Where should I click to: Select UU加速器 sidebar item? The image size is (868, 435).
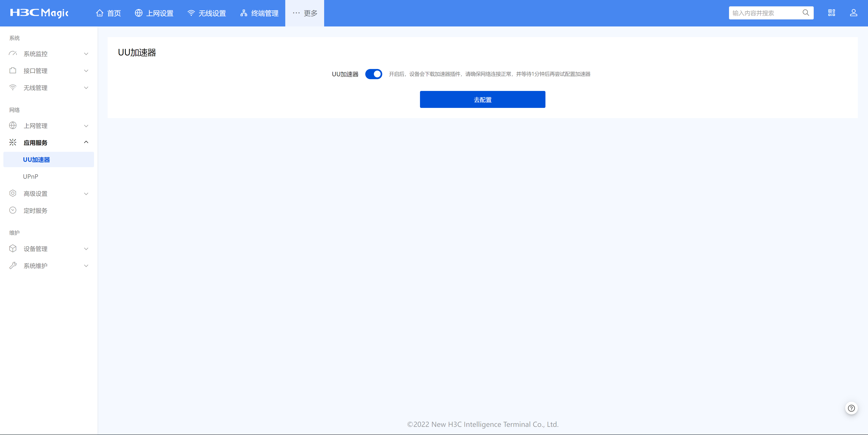[49, 159]
